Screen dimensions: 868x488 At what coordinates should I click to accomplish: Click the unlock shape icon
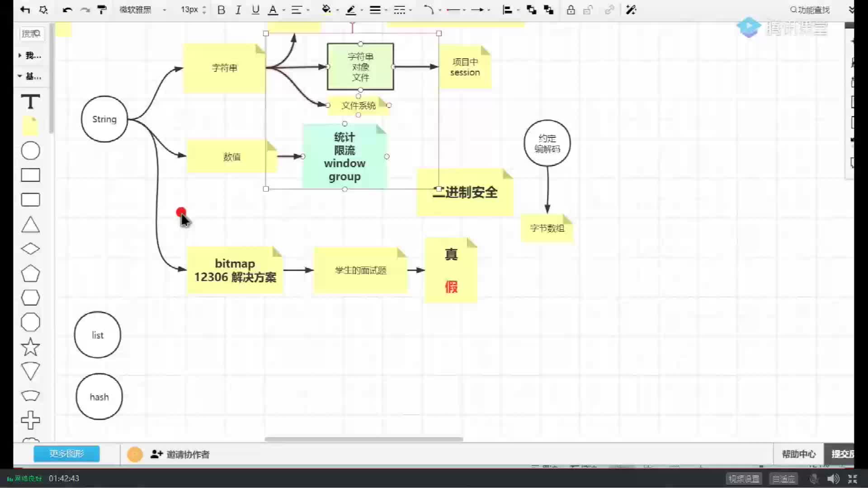588,10
